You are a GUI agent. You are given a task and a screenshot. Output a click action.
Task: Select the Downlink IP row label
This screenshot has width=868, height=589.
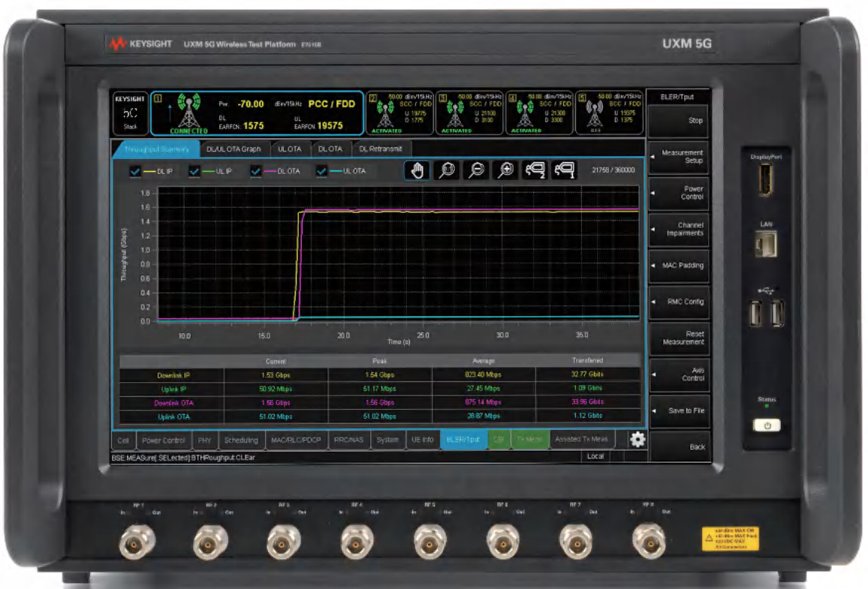(x=173, y=375)
